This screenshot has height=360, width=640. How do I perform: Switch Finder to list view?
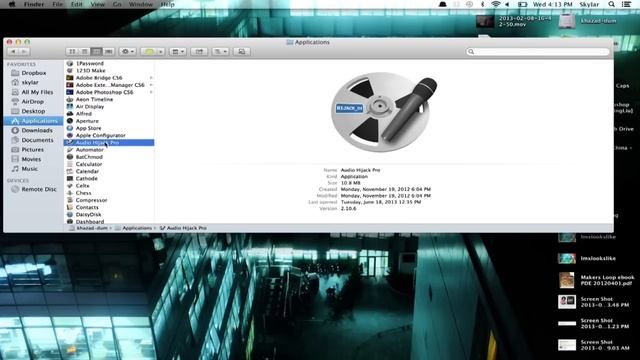coord(84,51)
